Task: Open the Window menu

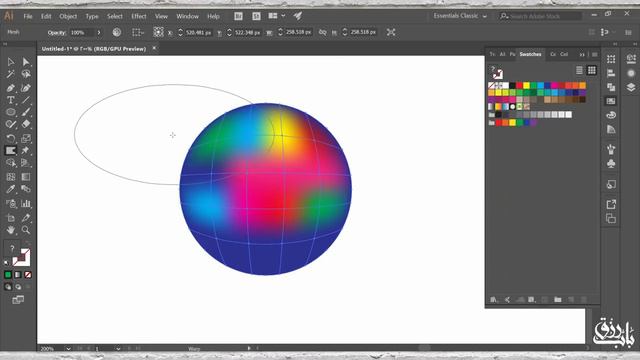Action: pyautogui.click(x=187, y=16)
